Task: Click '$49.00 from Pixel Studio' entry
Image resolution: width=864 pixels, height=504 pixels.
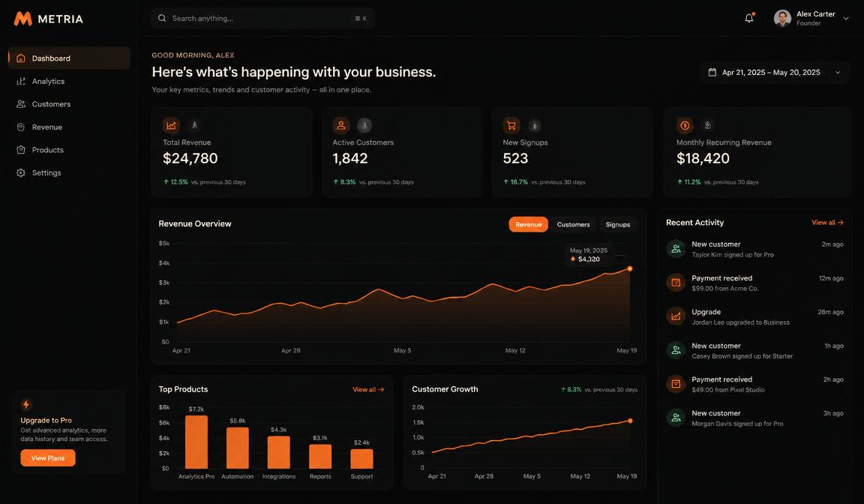Action: tap(728, 390)
